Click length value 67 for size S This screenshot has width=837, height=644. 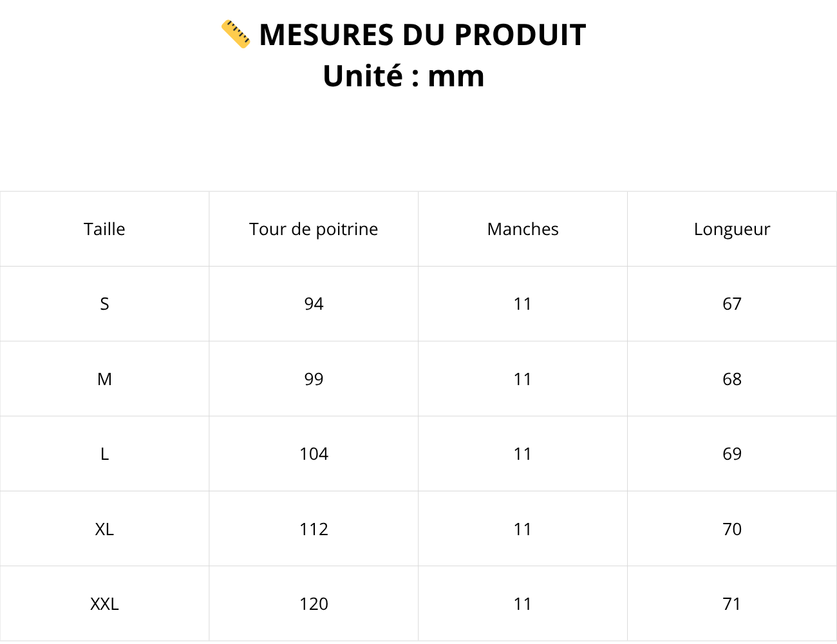point(732,304)
